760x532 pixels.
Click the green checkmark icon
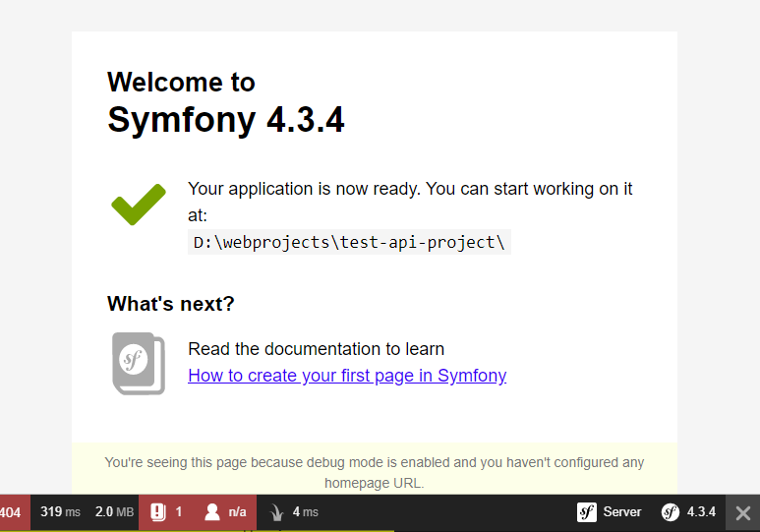pyautogui.click(x=139, y=204)
